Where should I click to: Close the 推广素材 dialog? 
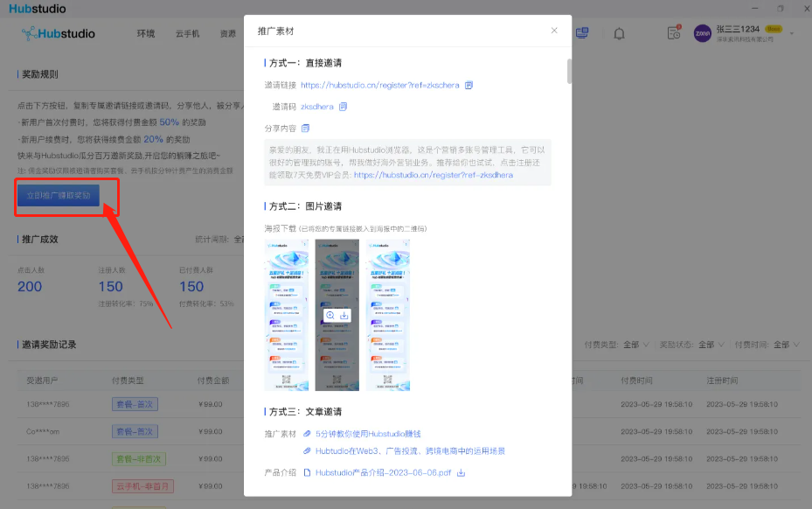[554, 31]
